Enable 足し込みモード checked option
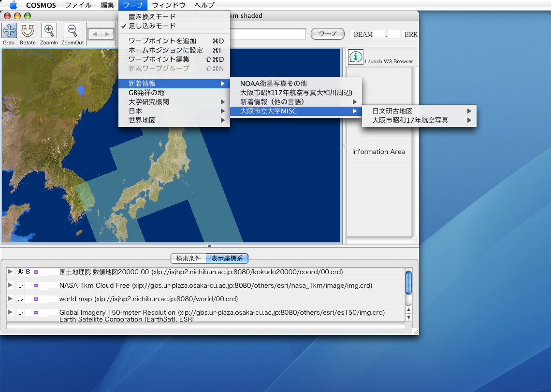 point(174,26)
